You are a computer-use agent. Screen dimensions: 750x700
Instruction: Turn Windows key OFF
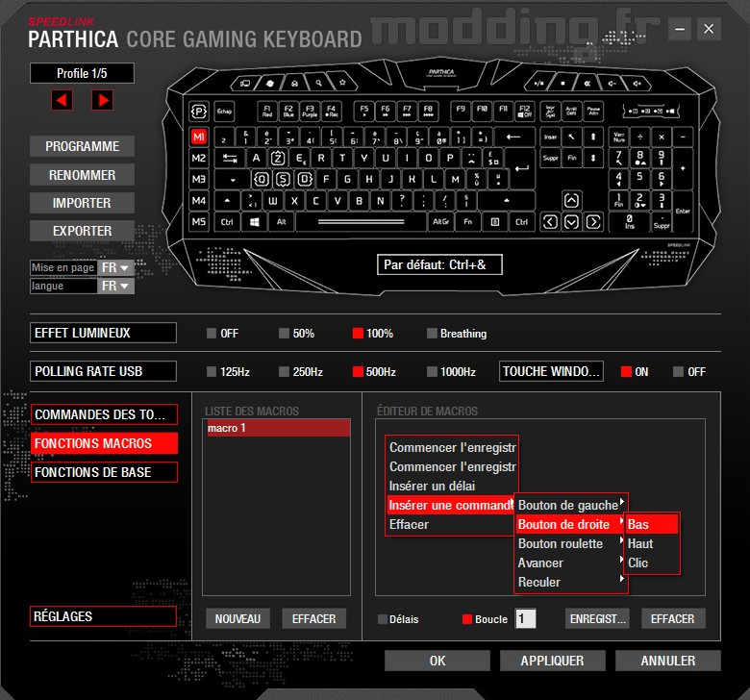689,372
